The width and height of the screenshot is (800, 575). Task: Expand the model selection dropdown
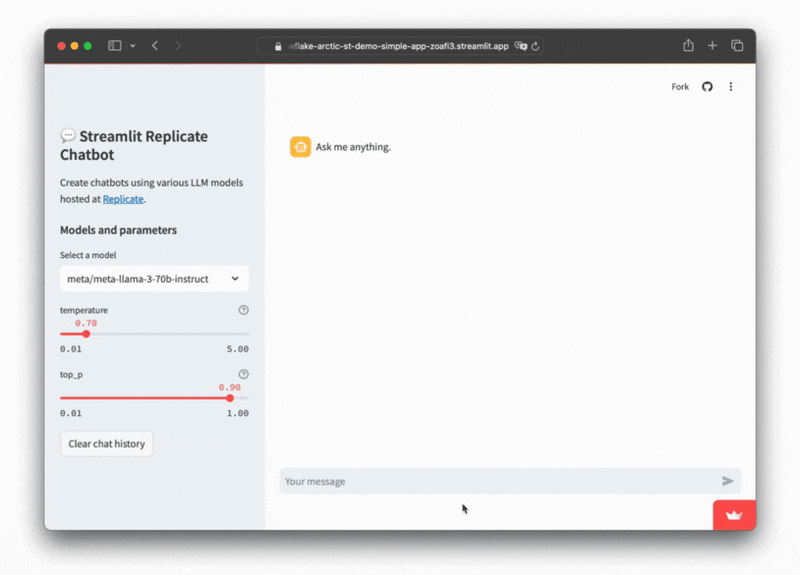click(154, 279)
